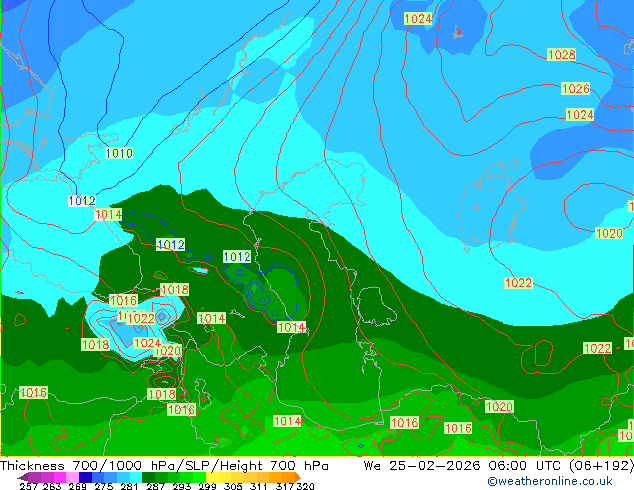Click the '(06+192)' forecast hour text

(601, 466)
